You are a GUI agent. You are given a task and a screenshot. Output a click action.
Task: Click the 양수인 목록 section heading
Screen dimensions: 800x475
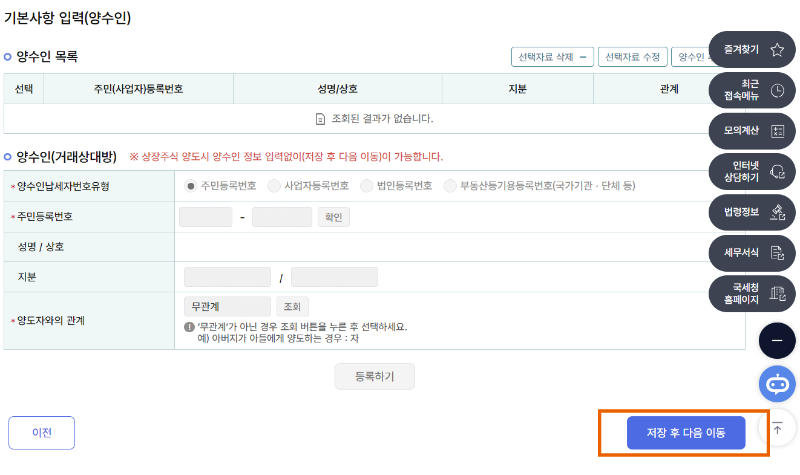coord(47,56)
